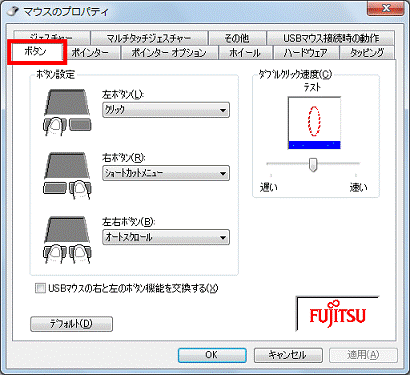
Task: Open the ポインター tab
Action: pos(91,53)
